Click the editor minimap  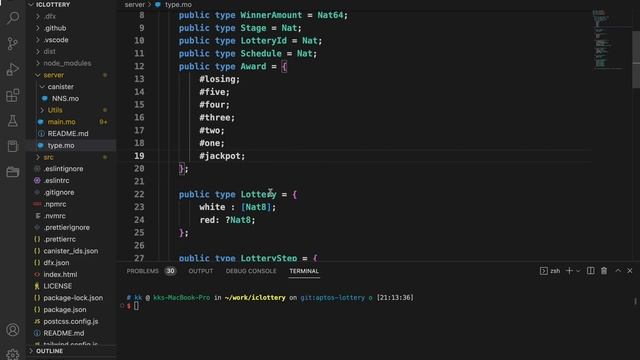(609, 40)
